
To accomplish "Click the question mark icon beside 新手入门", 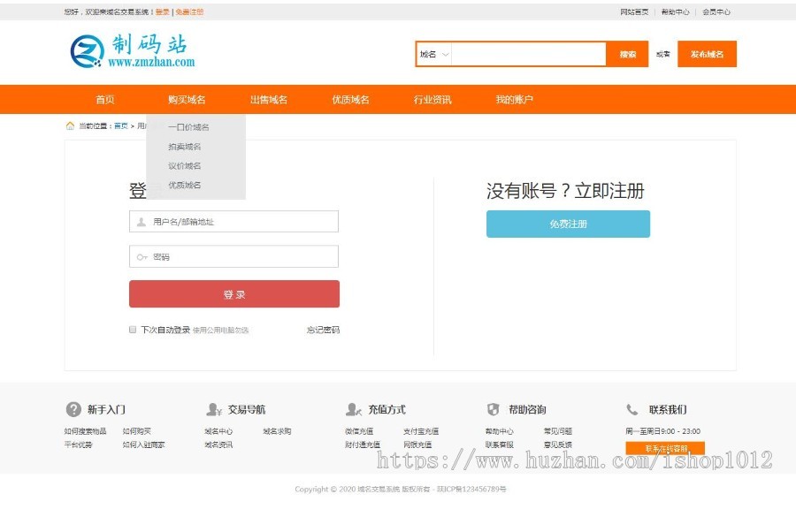I will [x=73, y=409].
